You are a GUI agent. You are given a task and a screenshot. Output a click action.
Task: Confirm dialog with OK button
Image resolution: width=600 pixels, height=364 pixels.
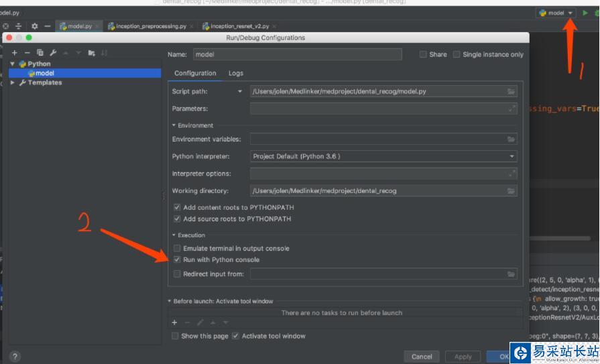pyautogui.click(x=499, y=357)
